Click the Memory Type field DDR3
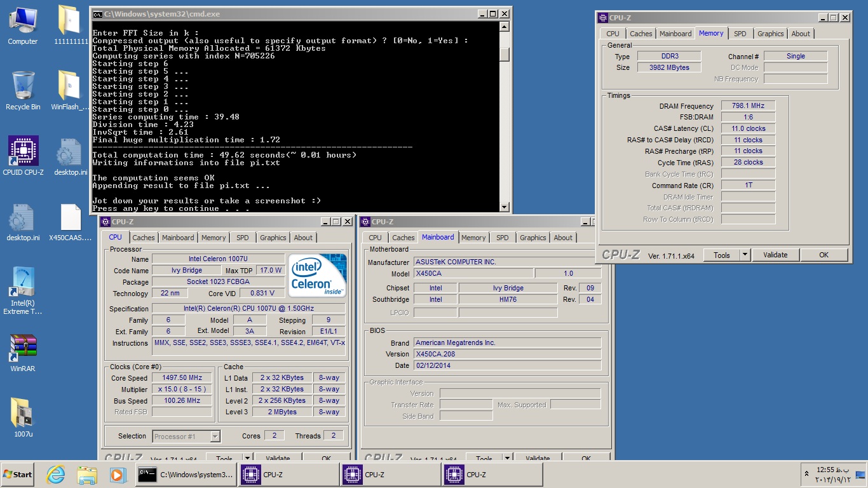Image resolution: width=868 pixels, height=488 pixels. click(x=669, y=56)
